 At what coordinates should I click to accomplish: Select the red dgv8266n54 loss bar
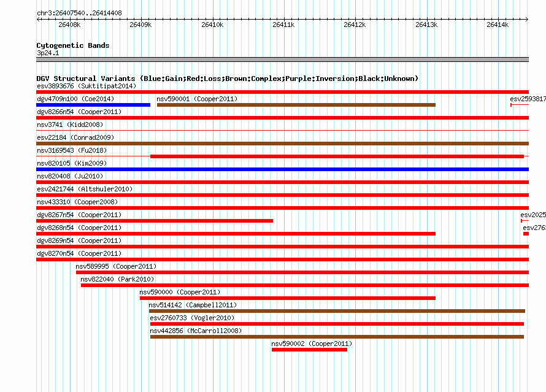click(282, 118)
